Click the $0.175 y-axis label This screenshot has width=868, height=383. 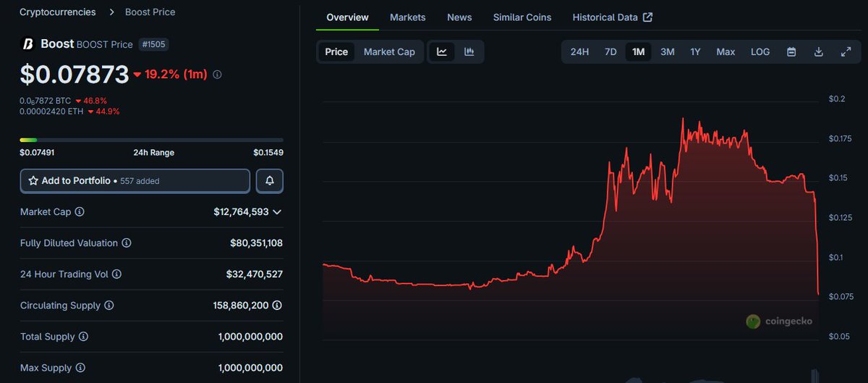tap(841, 138)
